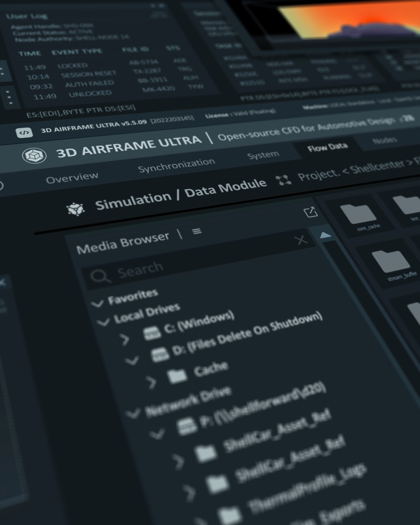Click the UNLOCKED event in the User Log
Viewport: 420px width, 525px height.
90,94
